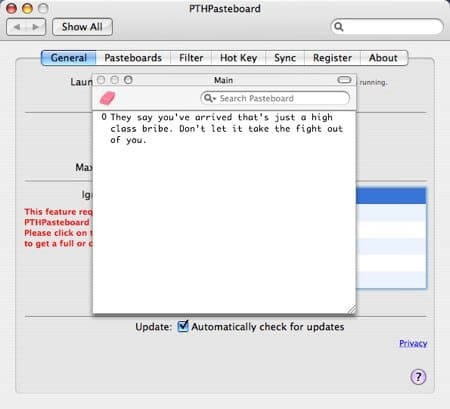Screen dimensions: 450x409
Task: Click the Main window minimize button
Action: (115, 80)
